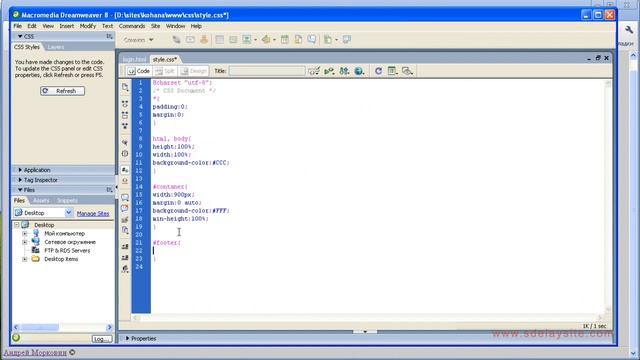Open the File menu
The image size is (640, 360).
click(18, 26)
